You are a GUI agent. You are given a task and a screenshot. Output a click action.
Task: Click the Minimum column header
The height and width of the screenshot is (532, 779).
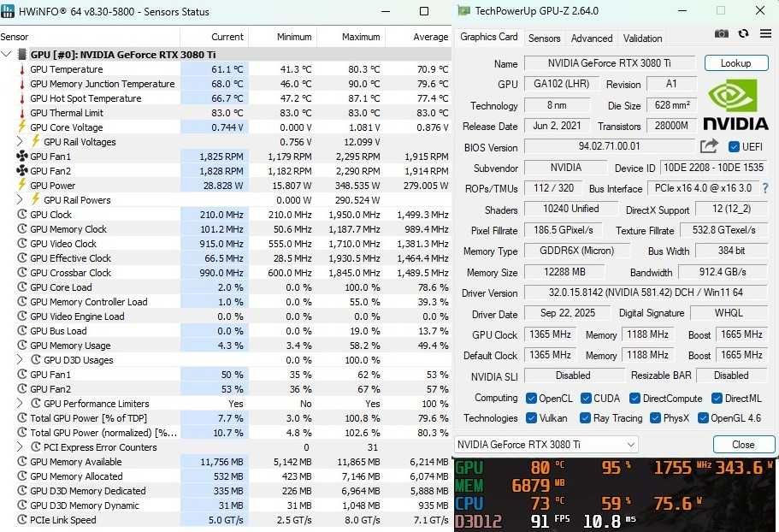[x=283, y=37]
